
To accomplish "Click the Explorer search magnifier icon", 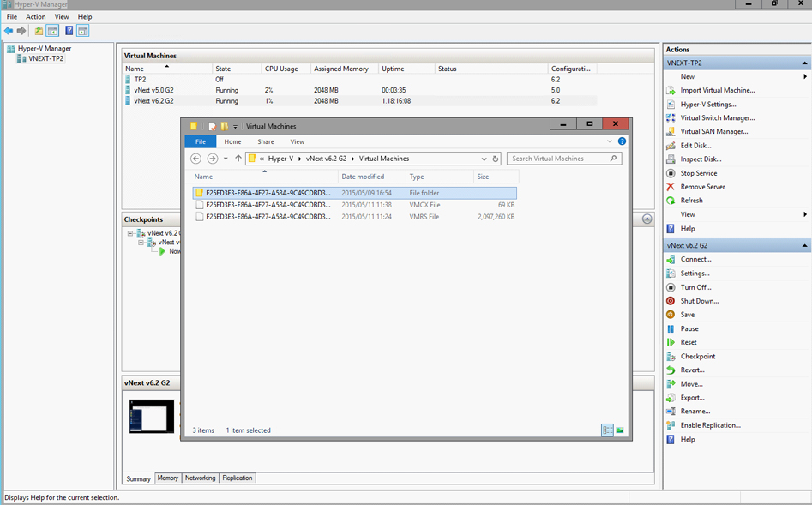I will click(614, 159).
